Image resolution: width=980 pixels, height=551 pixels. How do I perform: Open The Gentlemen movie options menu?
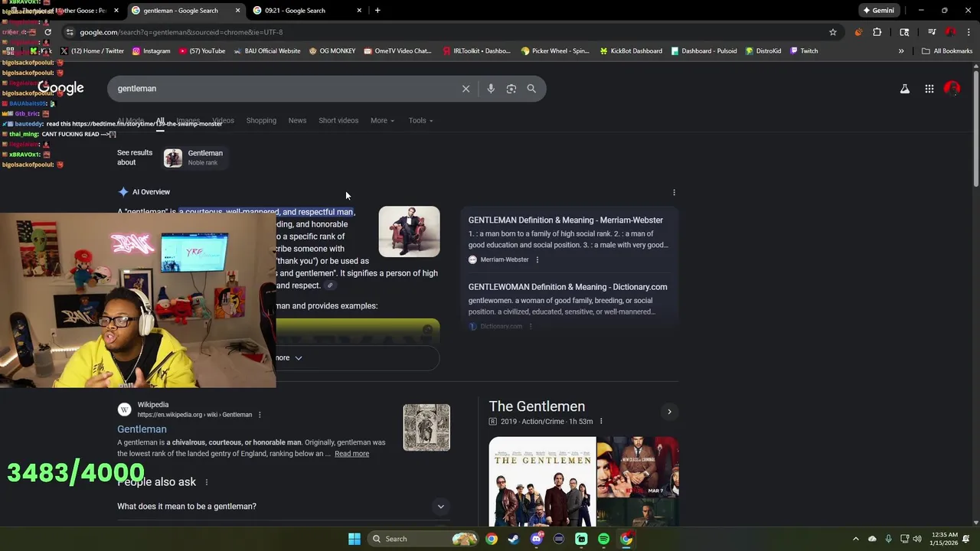pos(601,422)
